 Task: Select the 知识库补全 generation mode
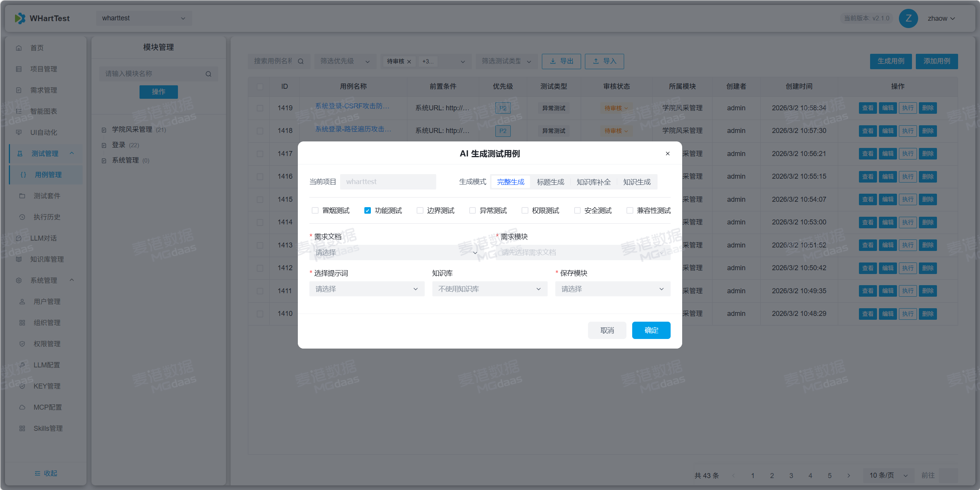point(593,182)
